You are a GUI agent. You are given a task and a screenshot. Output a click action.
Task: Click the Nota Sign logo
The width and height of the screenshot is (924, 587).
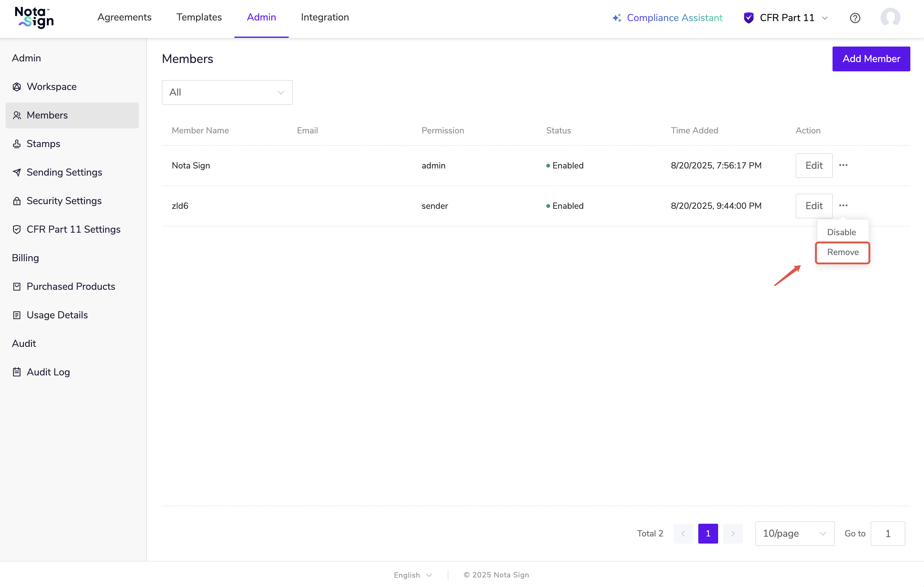pyautogui.click(x=34, y=18)
